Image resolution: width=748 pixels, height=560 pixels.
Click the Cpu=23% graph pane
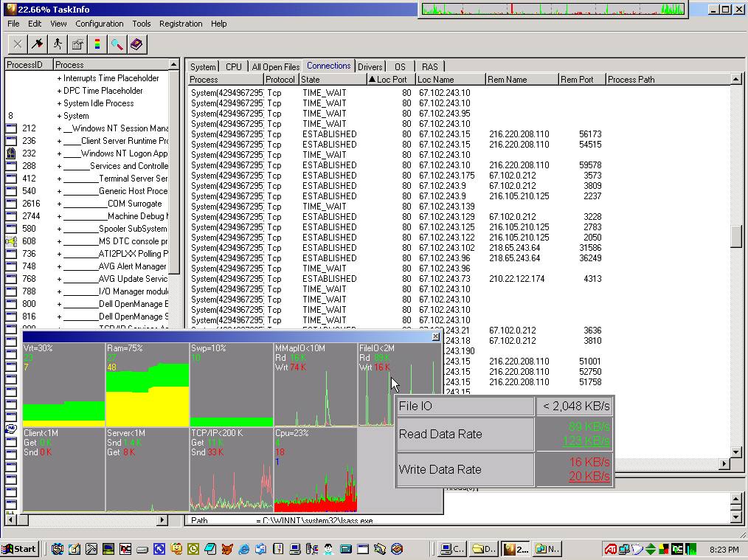click(315, 469)
